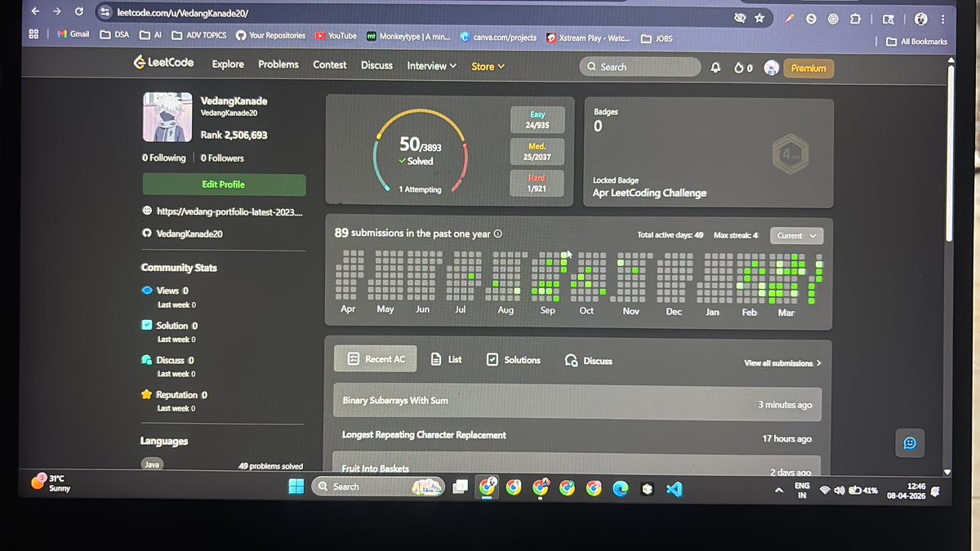This screenshot has width=980, height=551.
Task: Open the Your Repositories GitHub bookmark
Action: pos(270,35)
